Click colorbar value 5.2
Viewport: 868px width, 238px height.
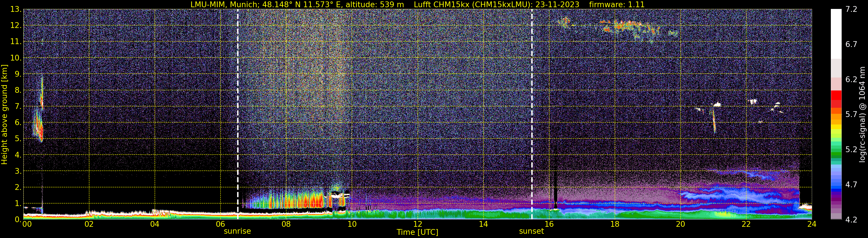point(851,149)
